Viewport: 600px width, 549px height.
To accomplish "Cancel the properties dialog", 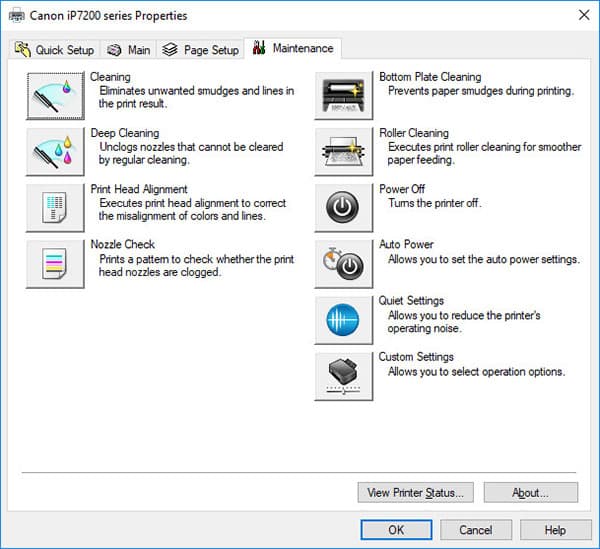I will click(x=476, y=530).
